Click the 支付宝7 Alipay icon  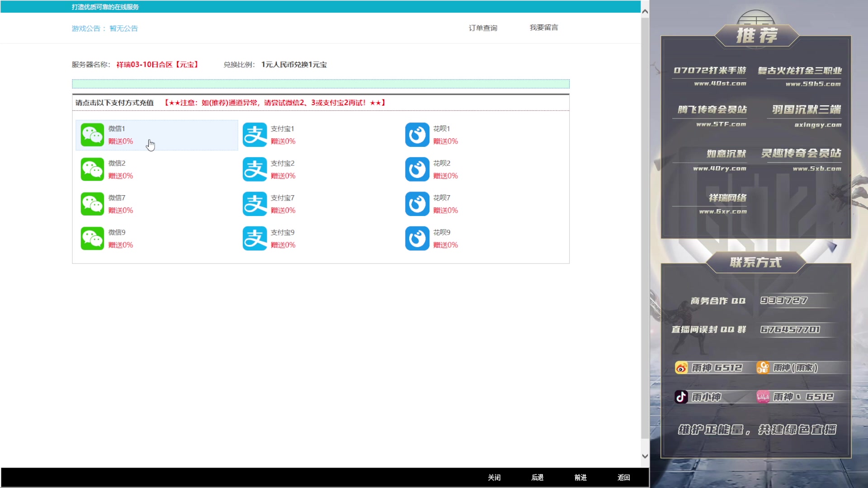tap(255, 204)
